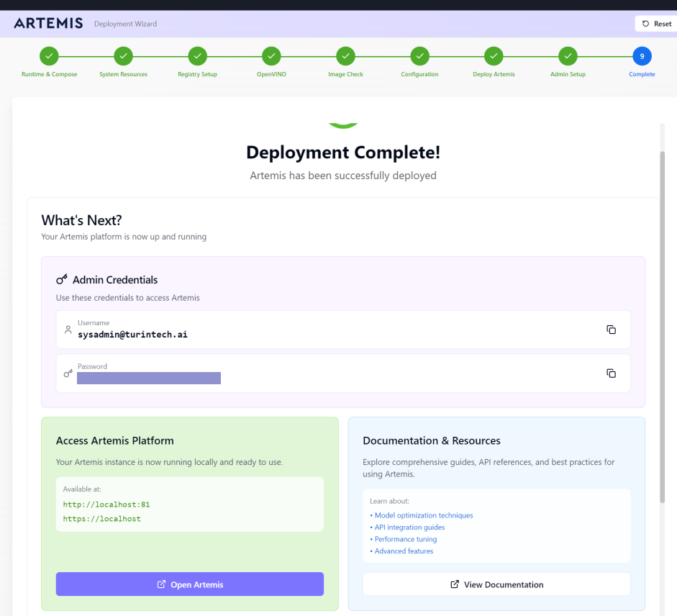Select step 9 Complete circle
Image resolution: width=677 pixels, height=616 pixels.
point(642,55)
